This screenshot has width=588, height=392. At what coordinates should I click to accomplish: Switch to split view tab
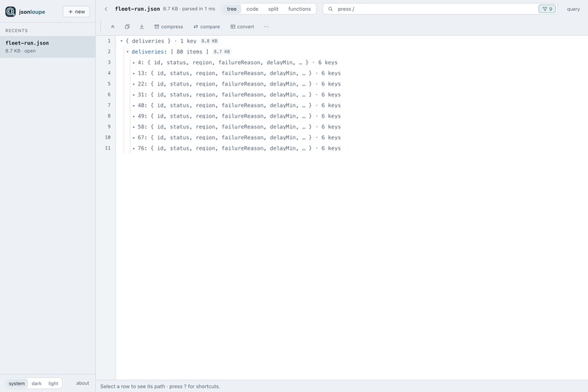pyautogui.click(x=274, y=9)
